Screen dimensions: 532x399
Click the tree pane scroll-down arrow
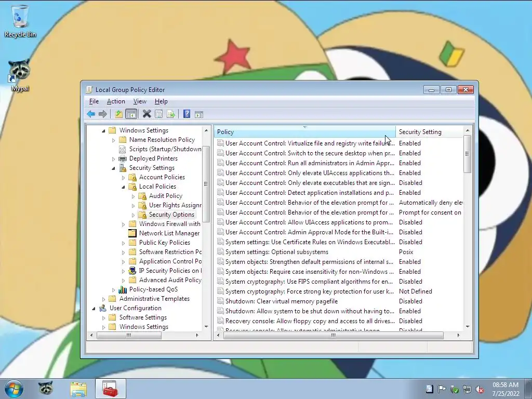click(x=206, y=326)
